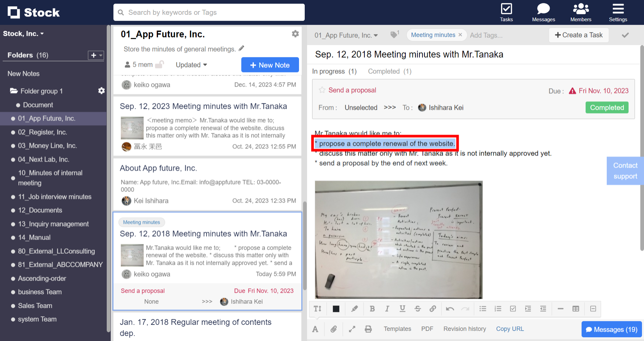This screenshot has width=644, height=341.
Task: Click the attach file paperclip icon
Action: click(333, 329)
